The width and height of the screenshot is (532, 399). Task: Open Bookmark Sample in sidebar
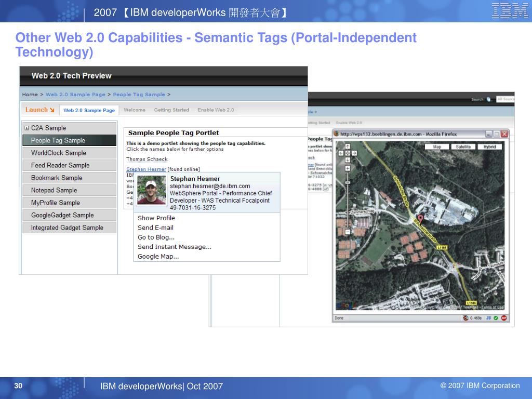click(x=69, y=178)
